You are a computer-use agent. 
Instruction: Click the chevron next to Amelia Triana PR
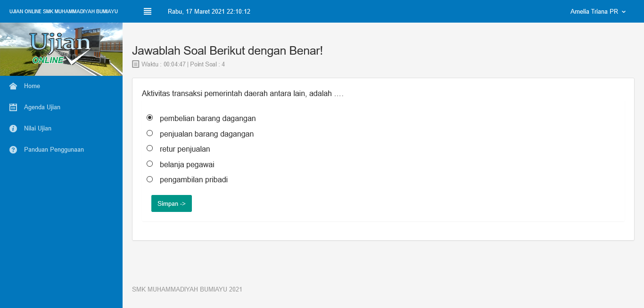click(624, 12)
